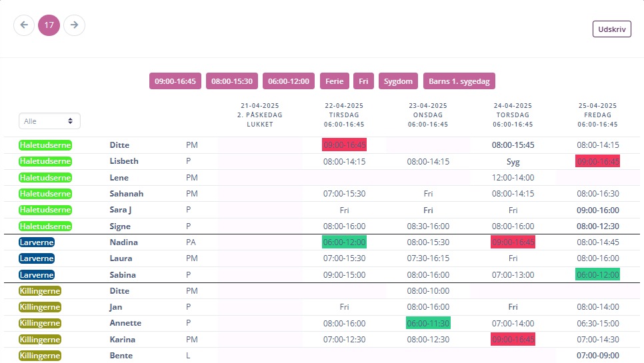
Task: Click Nadina's red 09:00-16:45 Thursday shift
Action: 513,242
